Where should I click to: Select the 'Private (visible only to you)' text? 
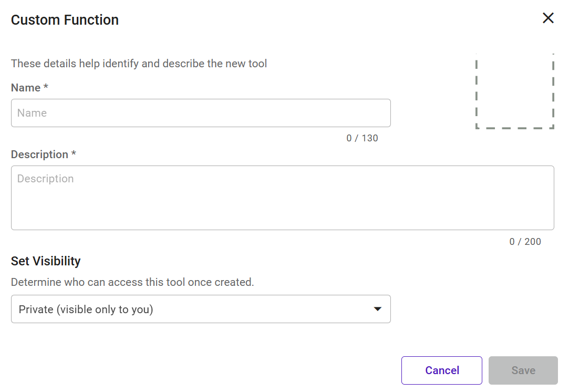point(86,310)
